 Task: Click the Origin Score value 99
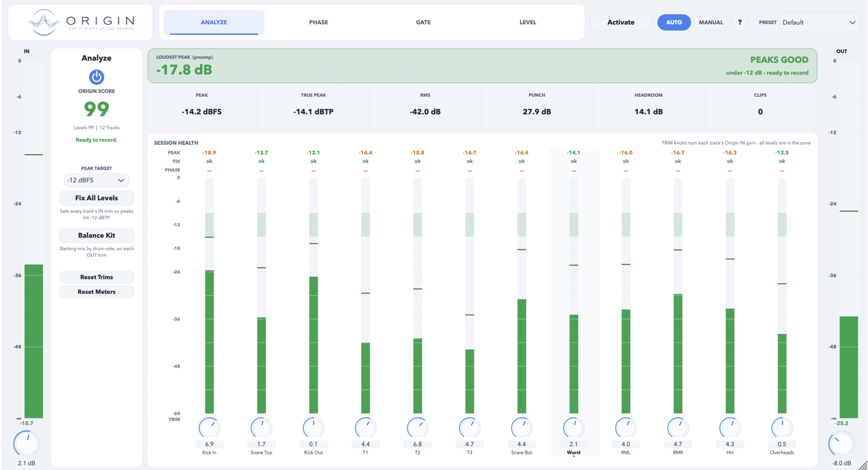pos(97,108)
